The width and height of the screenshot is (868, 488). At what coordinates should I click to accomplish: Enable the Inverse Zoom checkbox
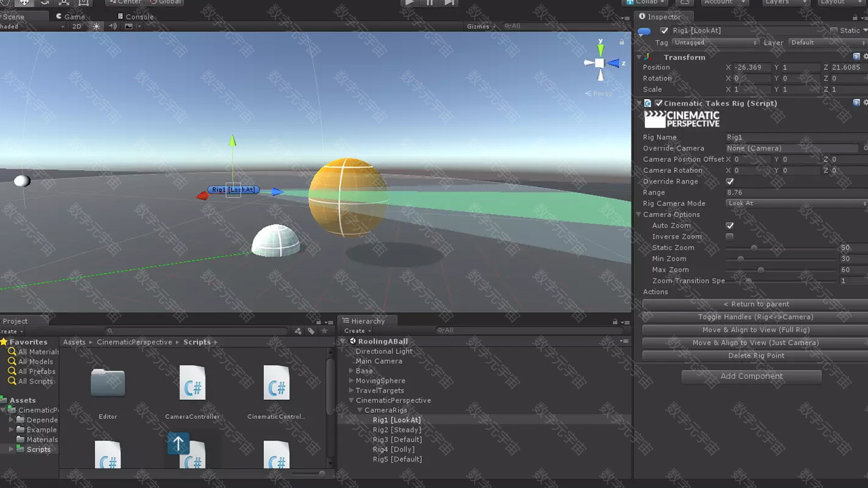click(x=730, y=237)
